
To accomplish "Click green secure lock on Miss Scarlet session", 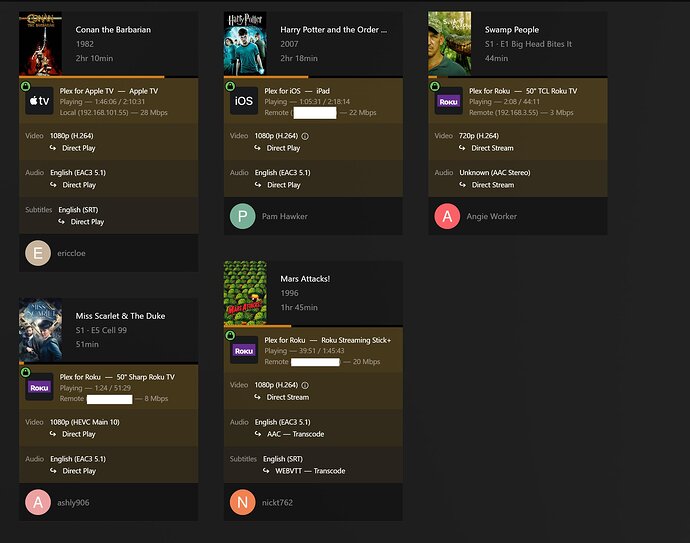I will point(26,372).
